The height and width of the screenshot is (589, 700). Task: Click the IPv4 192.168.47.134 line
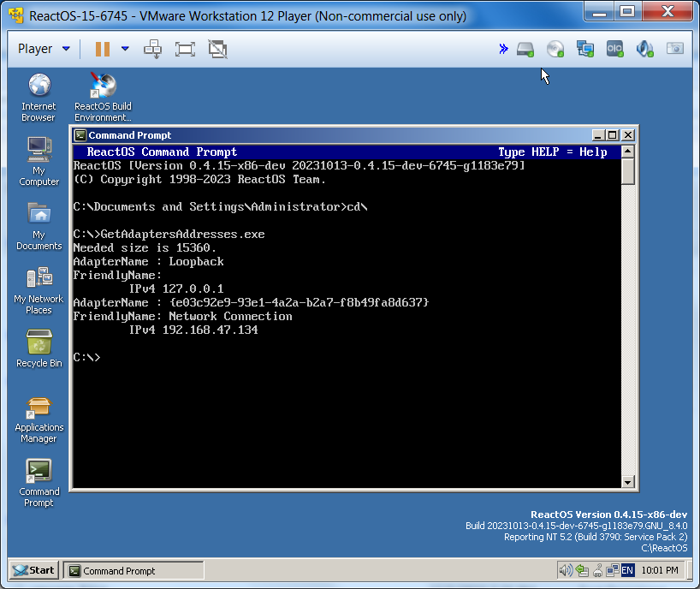pos(193,330)
